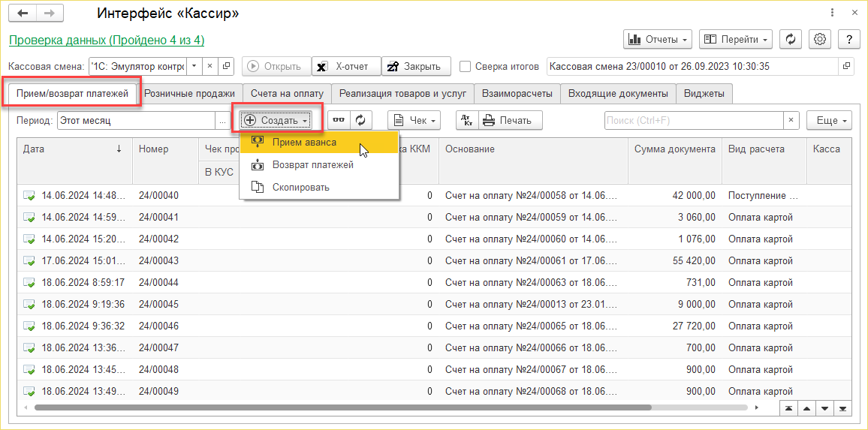Image resolution: width=868 pixels, height=430 pixels.
Task: Jump to the last row using the bottom arrow
Action: pos(844,408)
